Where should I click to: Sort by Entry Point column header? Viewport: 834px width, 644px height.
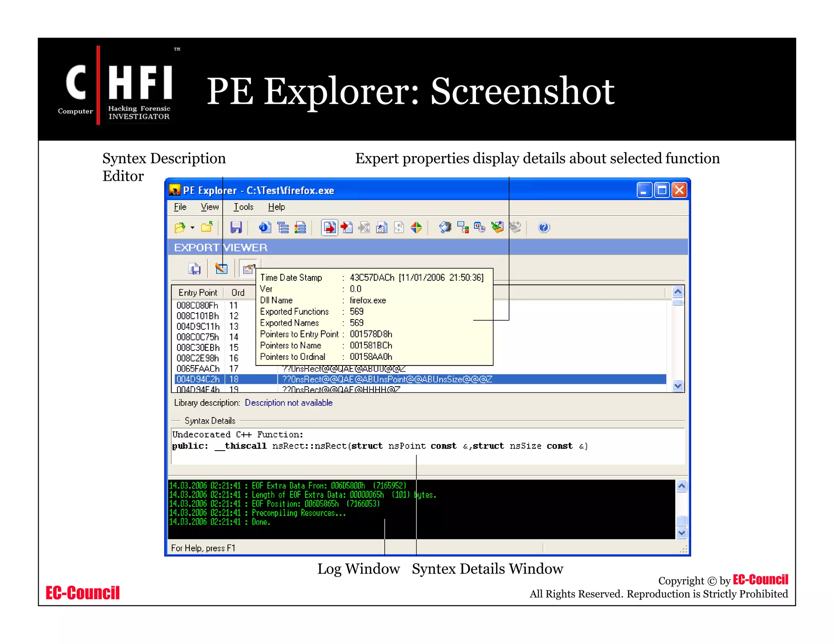[x=198, y=293]
